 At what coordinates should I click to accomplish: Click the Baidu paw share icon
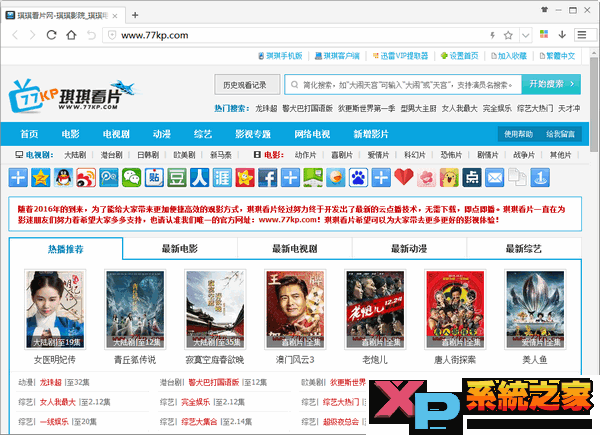coord(359,178)
